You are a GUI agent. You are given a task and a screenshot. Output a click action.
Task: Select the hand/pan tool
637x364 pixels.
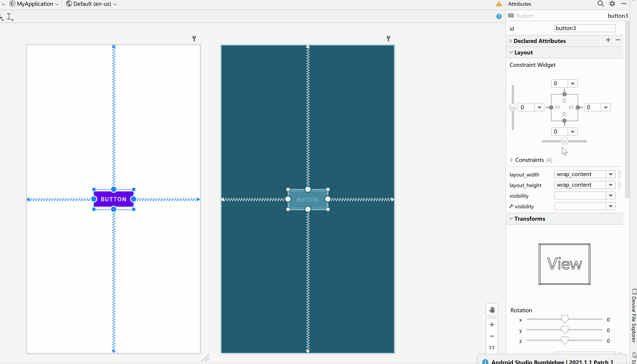491,310
